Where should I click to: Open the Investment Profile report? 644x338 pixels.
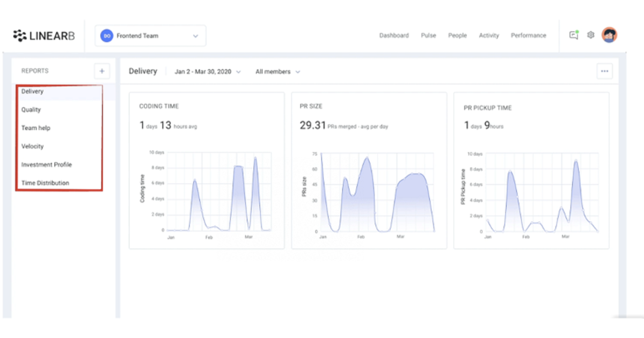(48, 165)
